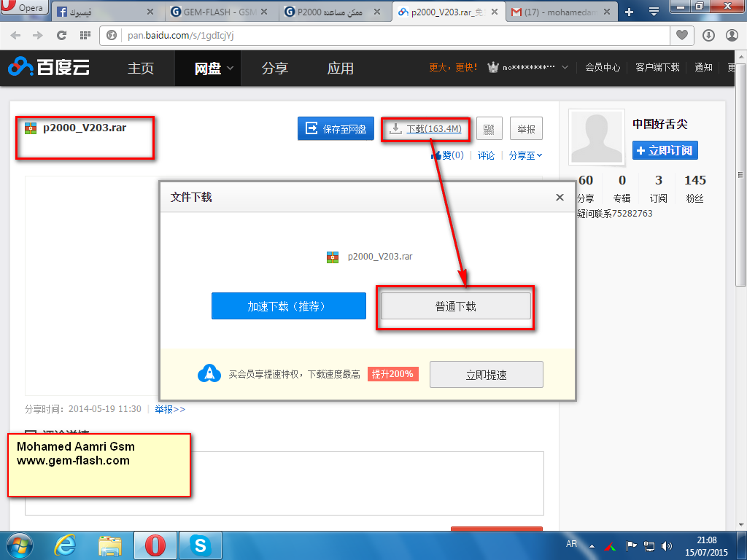Open the Speed Dial grid
The image size is (747, 560).
85,35
